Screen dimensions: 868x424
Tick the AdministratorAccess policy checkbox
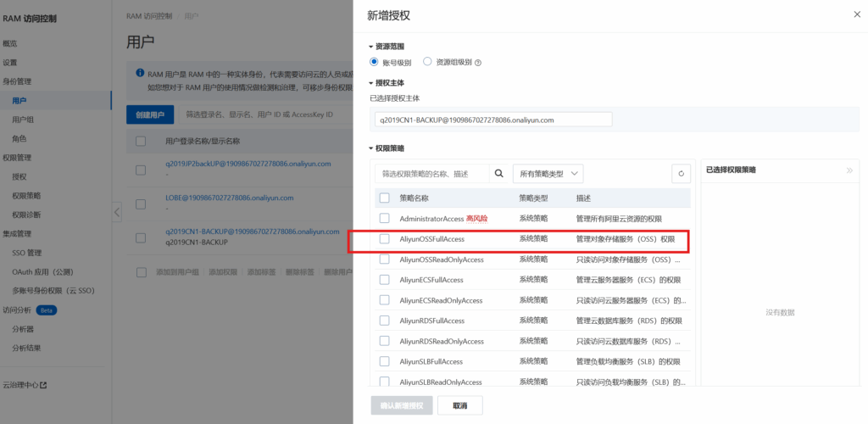(384, 219)
